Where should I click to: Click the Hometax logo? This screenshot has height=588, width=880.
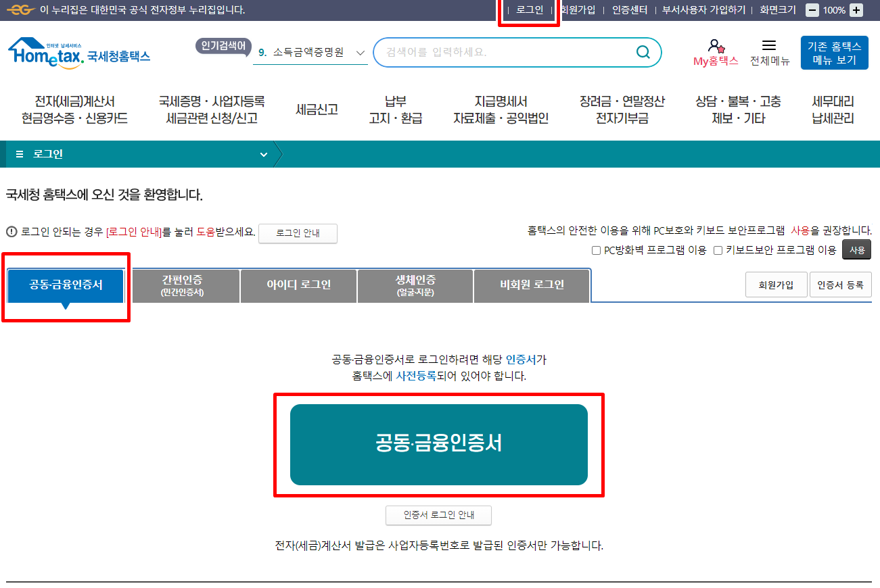pyautogui.click(x=79, y=53)
